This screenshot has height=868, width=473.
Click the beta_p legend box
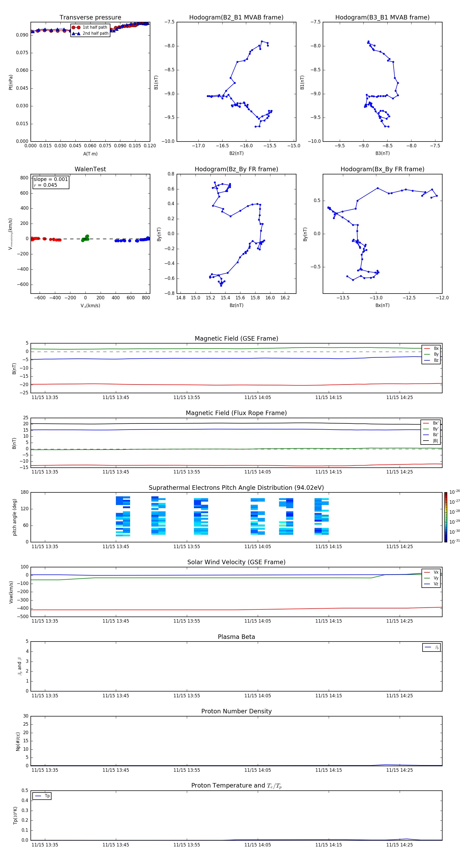(x=431, y=647)
